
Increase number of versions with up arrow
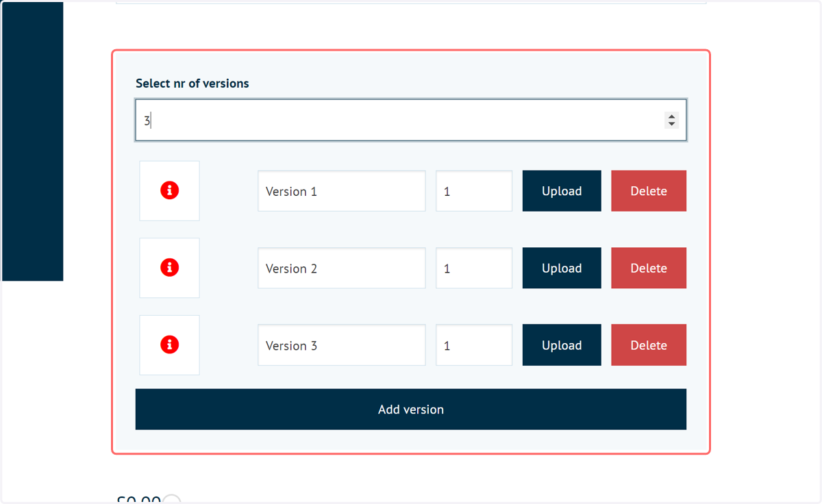671,116
